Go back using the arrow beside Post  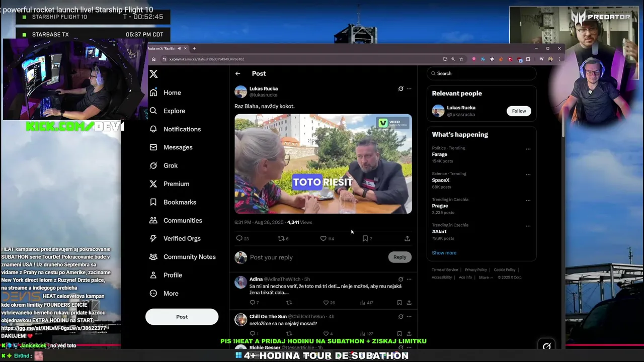(237, 73)
